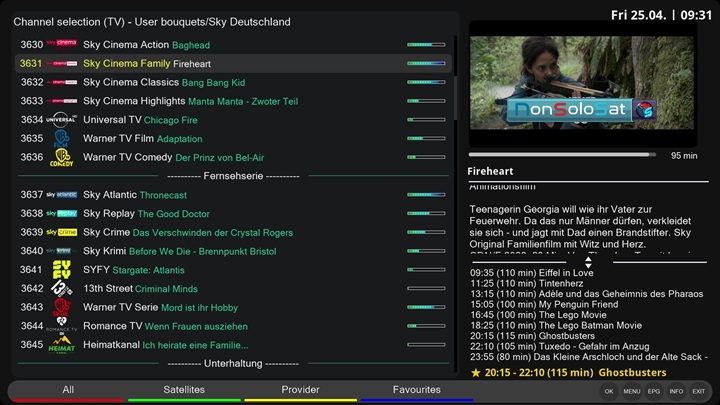Viewport: 720px width, 405px height.
Task: Click the Sky Cinema Action progress bar
Action: (426, 45)
